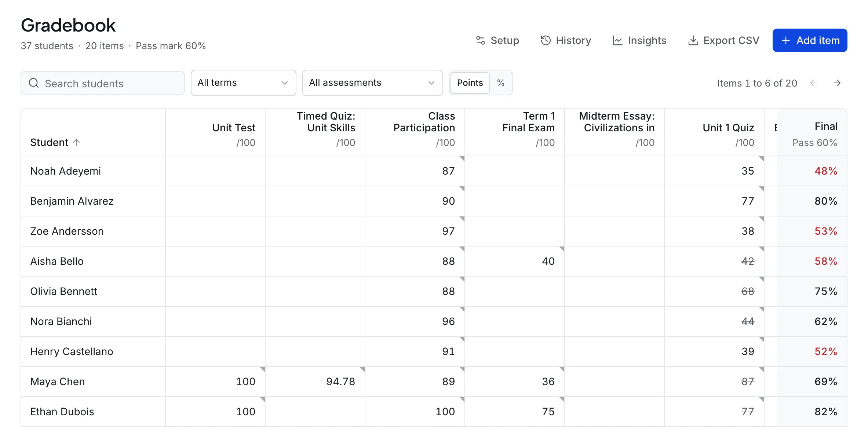Click empty Unit Test cell for Noah Adeyemi
This screenshot has height=427, width=868.
click(215, 171)
